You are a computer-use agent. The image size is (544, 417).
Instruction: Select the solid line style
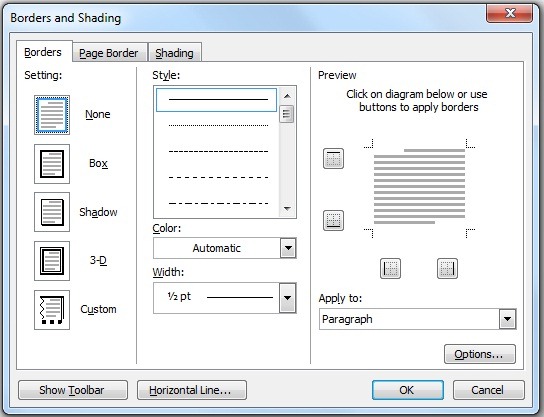pyautogui.click(x=216, y=100)
